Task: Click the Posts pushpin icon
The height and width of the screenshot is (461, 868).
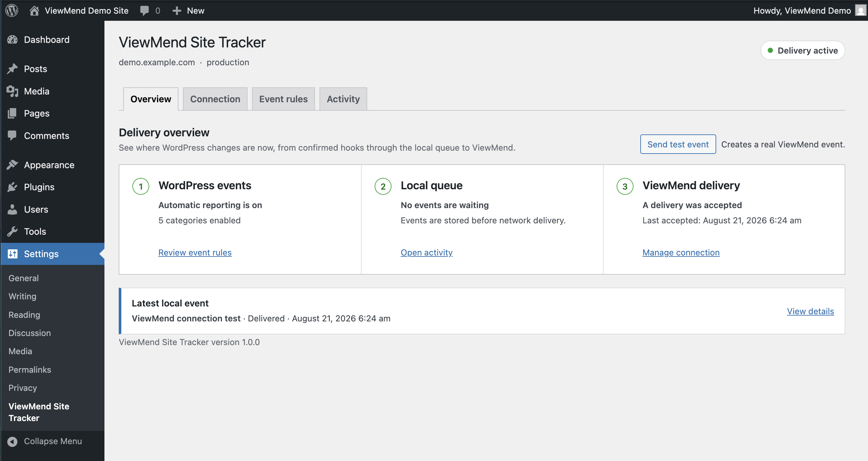Action: [12, 69]
